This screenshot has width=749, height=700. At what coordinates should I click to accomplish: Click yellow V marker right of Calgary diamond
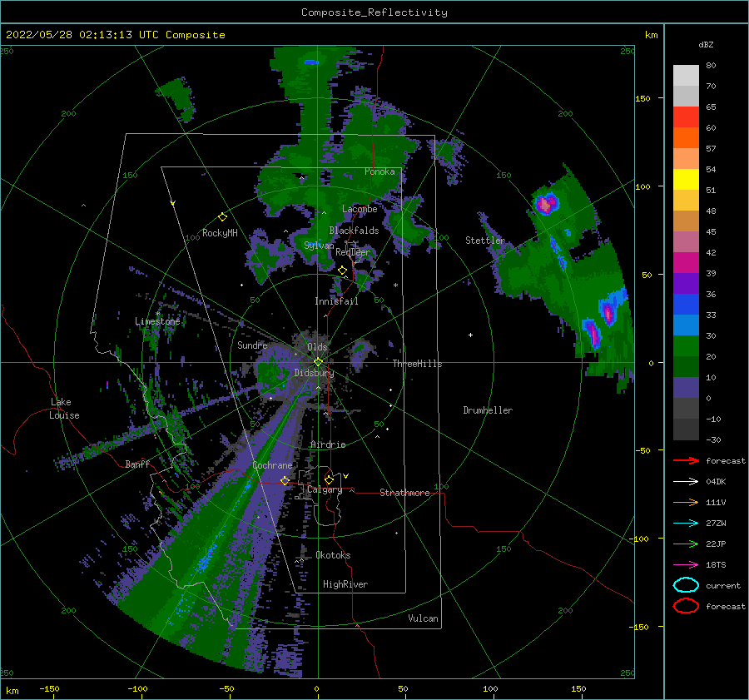345,476
